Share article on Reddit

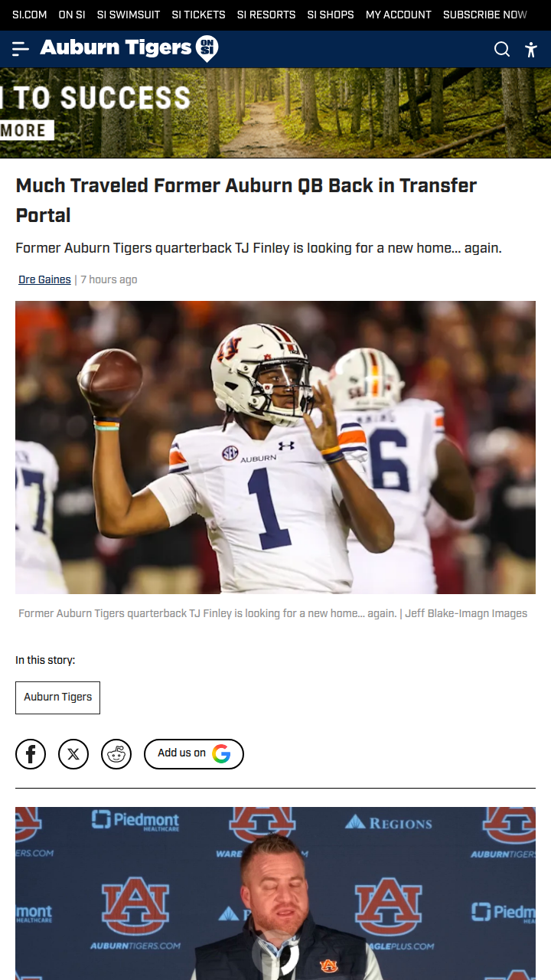click(116, 754)
